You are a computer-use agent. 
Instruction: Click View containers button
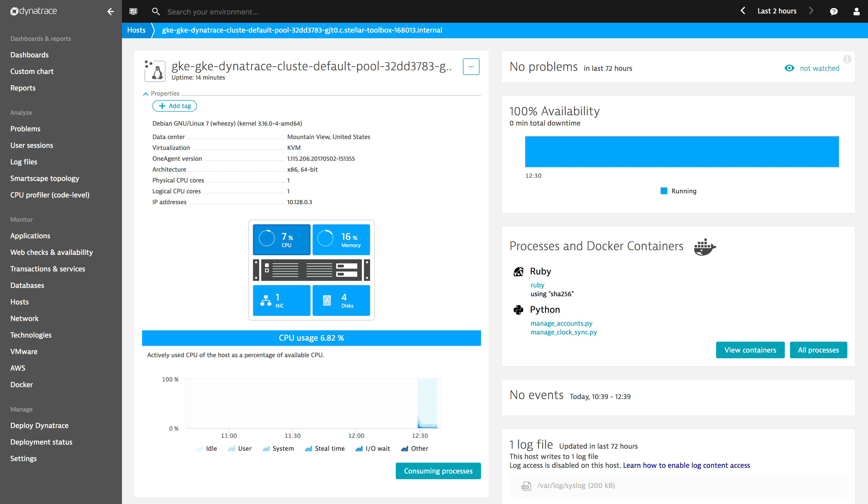pyautogui.click(x=750, y=350)
